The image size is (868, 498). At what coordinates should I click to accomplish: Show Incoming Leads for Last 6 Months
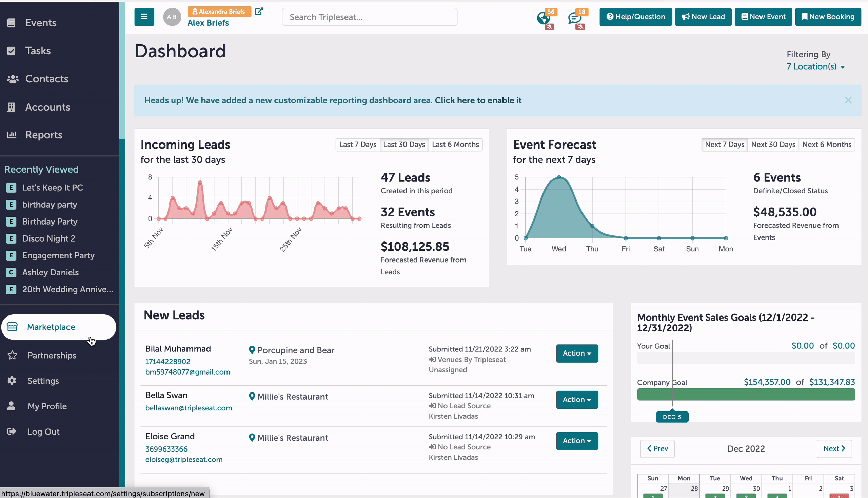tap(455, 145)
